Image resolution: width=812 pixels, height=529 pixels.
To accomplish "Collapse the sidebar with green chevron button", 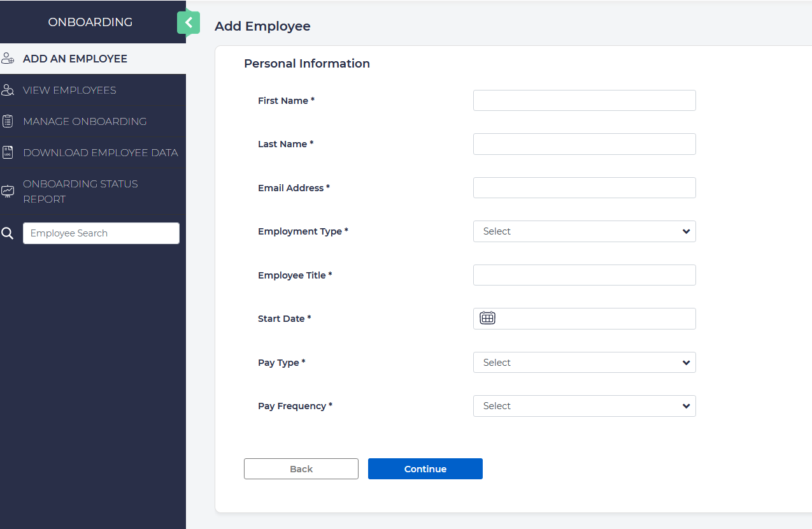I will tap(189, 23).
